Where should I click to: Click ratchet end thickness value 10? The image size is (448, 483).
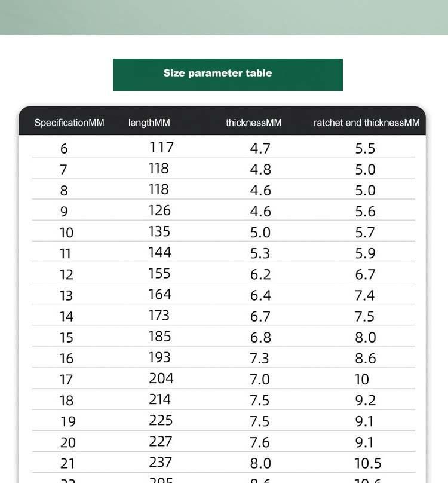[362, 380]
